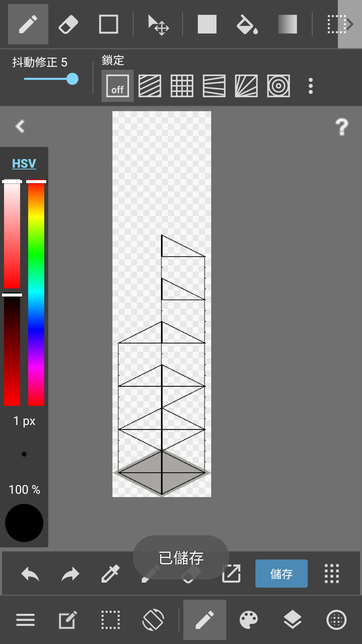Rotate the canvas with rotate icon
This screenshot has width=362, height=644.
pos(153,620)
